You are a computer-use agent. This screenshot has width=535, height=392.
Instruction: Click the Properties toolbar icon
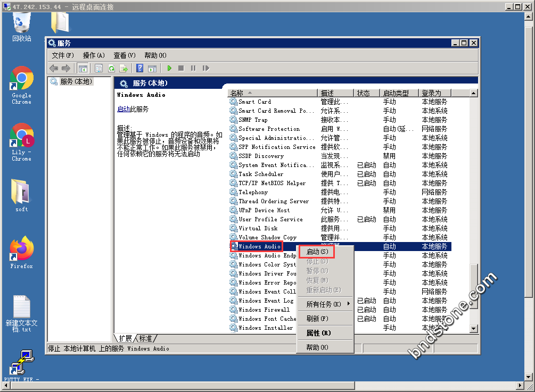pyautogui.click(x=98, y=68)
